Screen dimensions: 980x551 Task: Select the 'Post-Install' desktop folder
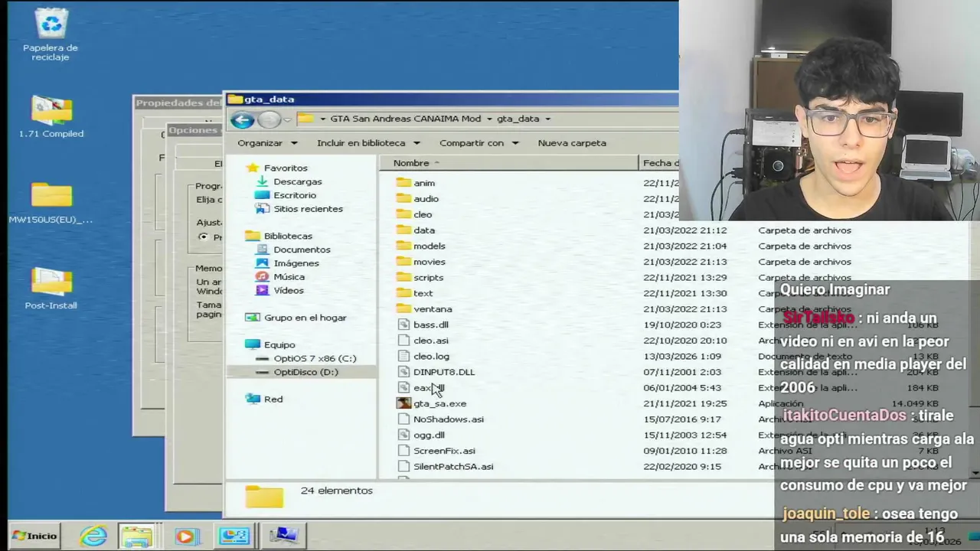point(51,289)
